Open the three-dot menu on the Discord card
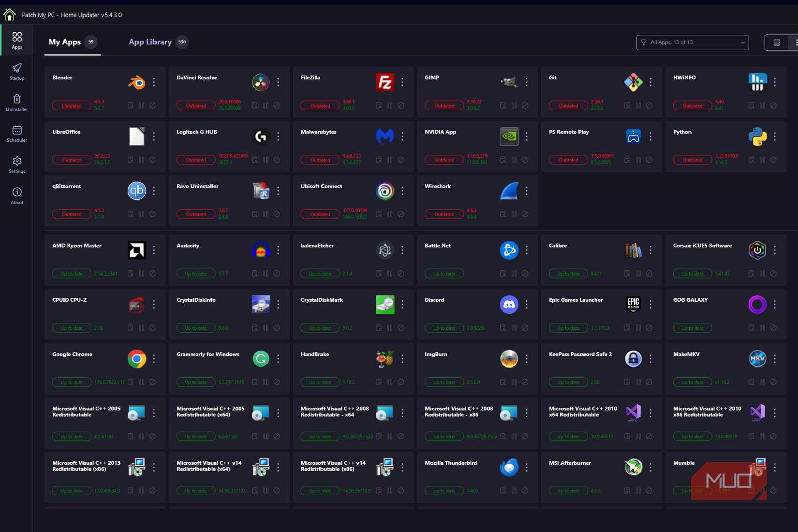Screen dimensions: 798x532 pos(527,304)
